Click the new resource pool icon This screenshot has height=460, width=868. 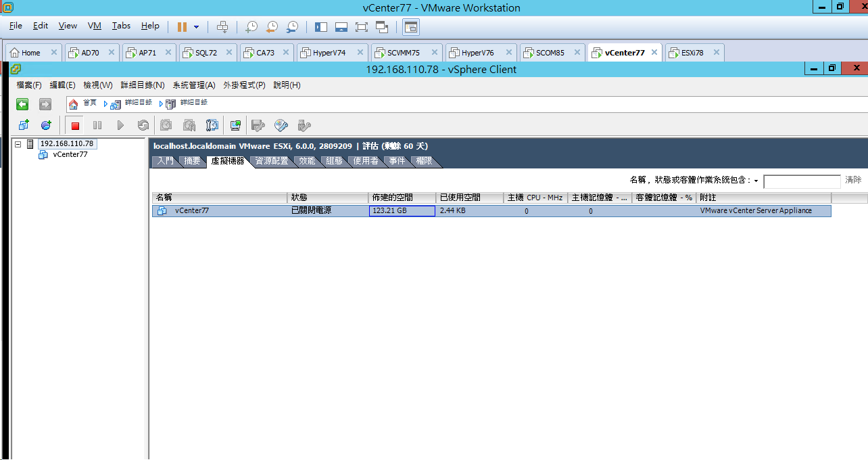[46, 125]
